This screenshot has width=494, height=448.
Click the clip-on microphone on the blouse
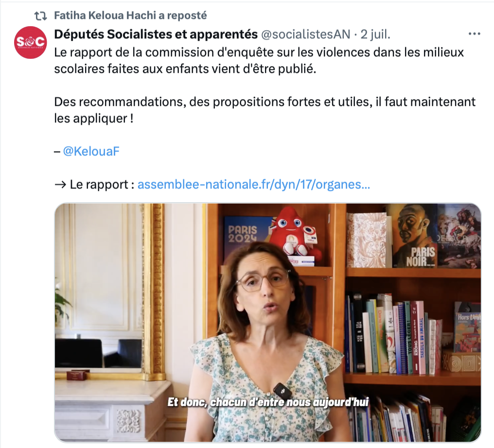tap(282, 390)
